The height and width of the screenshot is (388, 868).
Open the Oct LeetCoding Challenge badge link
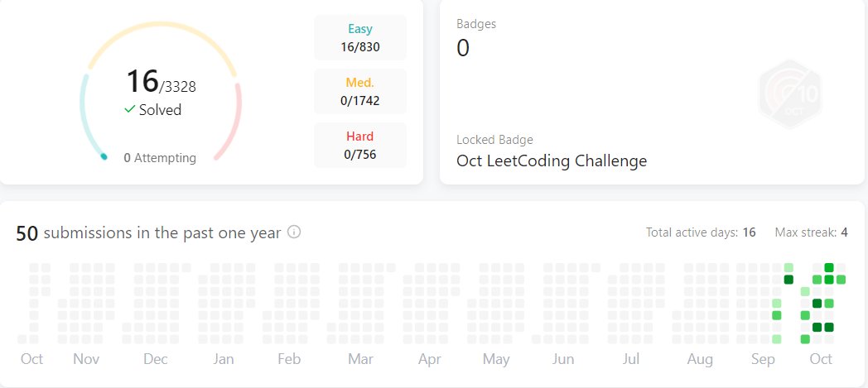552,160
